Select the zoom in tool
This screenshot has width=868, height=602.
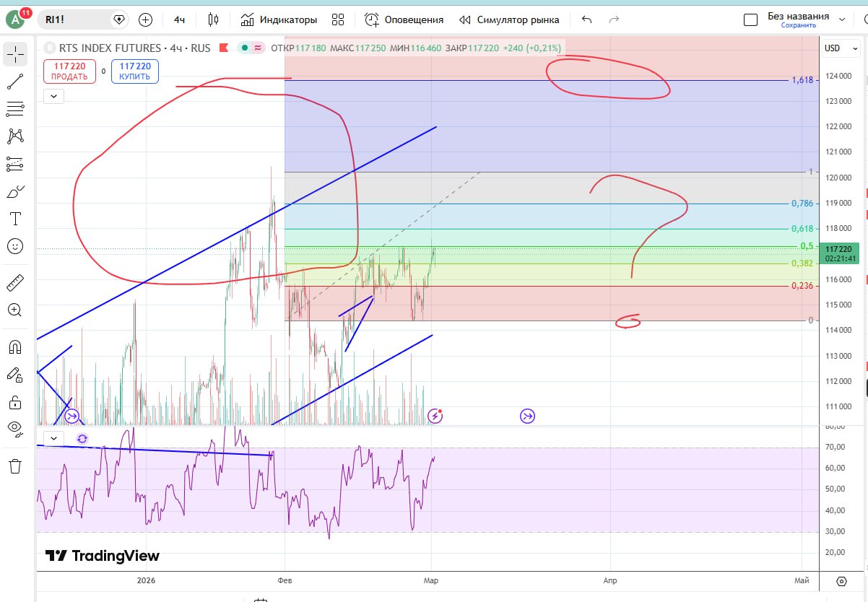[15, 310]
